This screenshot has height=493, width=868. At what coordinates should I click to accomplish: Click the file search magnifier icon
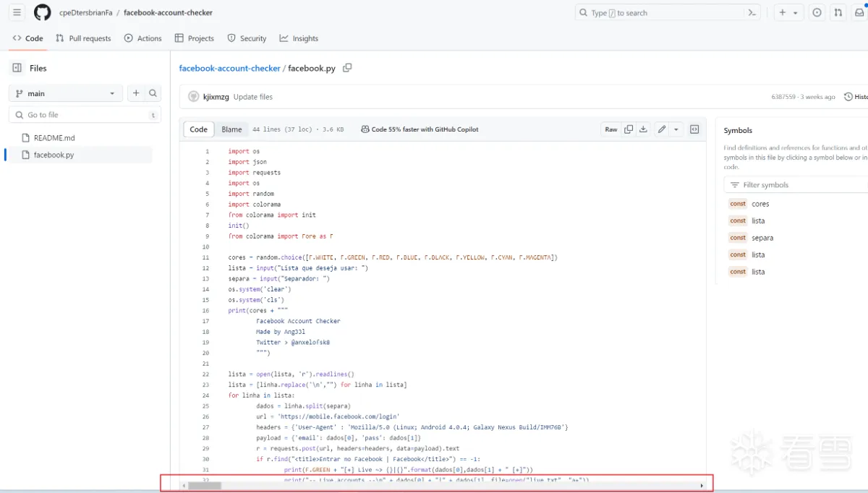coord(153,93)
